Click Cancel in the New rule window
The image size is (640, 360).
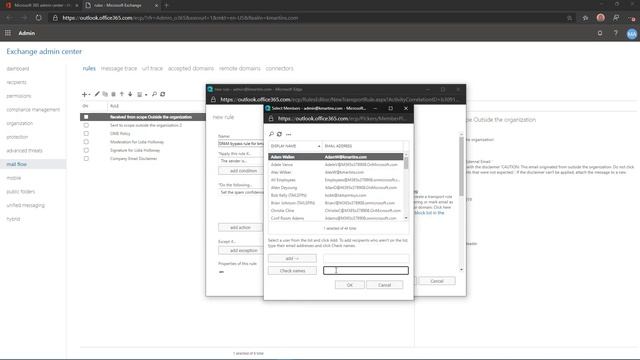(437, 281)
